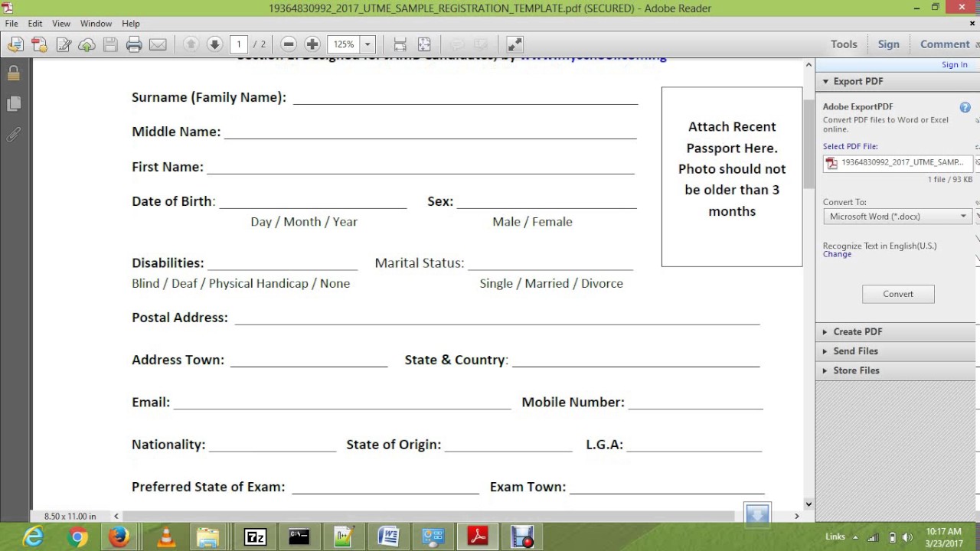This screenshot has width=980, height=551.
Task: Click the security lock sidebar icon
Action: (13, 74)
